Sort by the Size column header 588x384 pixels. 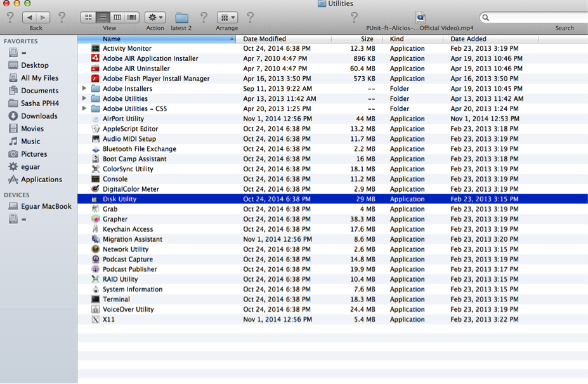tap(356, 39)
